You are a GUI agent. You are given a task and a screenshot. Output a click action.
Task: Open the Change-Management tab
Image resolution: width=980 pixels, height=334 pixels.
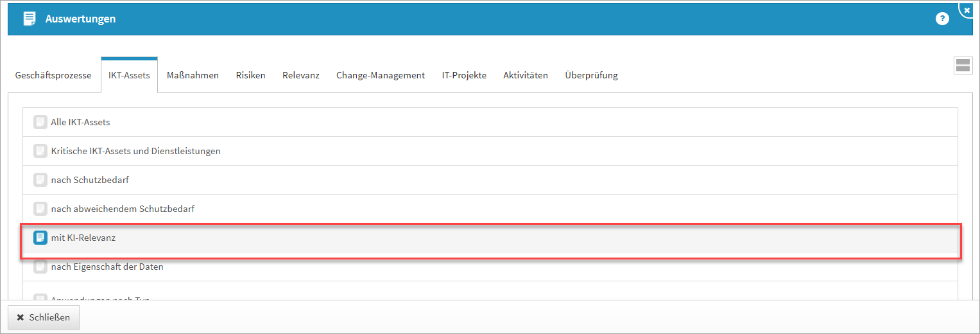pyautogui.click(x=381, y=75)
